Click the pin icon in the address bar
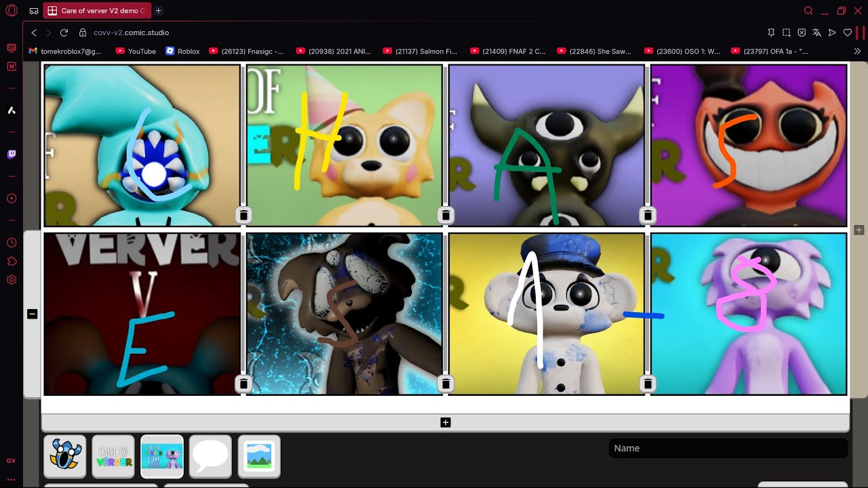Image resolution: width=868 pixels, height=488 pixels. (771, 33)
